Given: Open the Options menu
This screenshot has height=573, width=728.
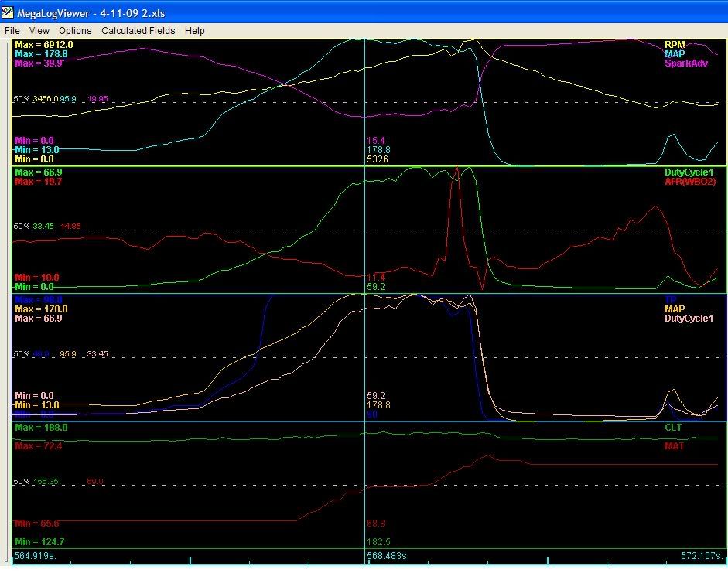Looking at the screenshot, I should coord(75,31).
